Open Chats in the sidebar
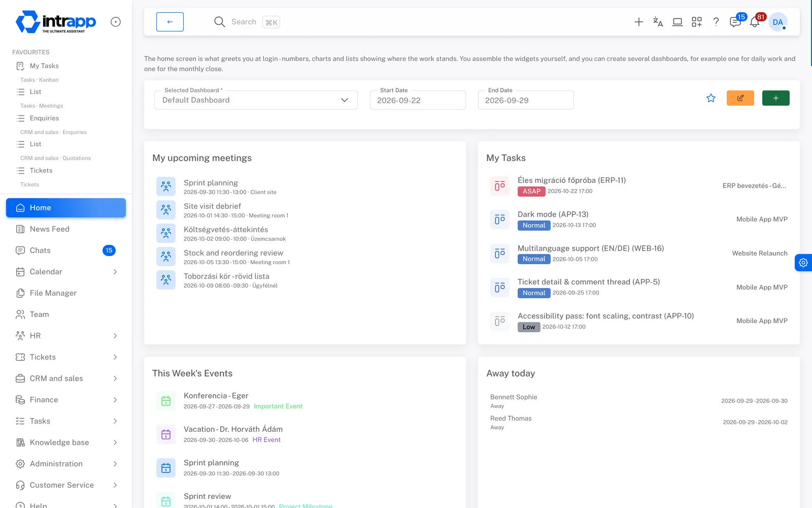Image resolution: width=812 pixels, height=508 pixels. pos(66,250)
